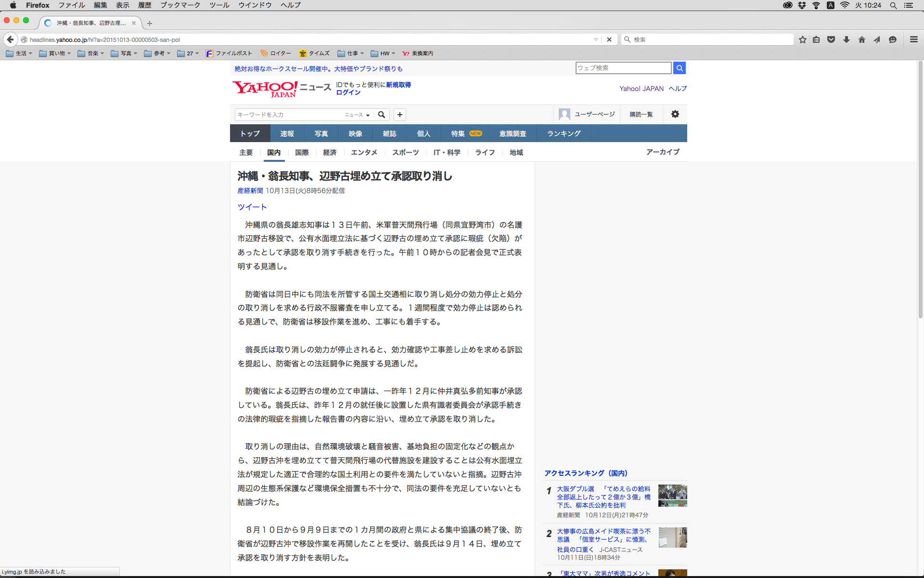Open the URL bar history dropdown arrow
The image size is (924, 578).
coord(596,39)
